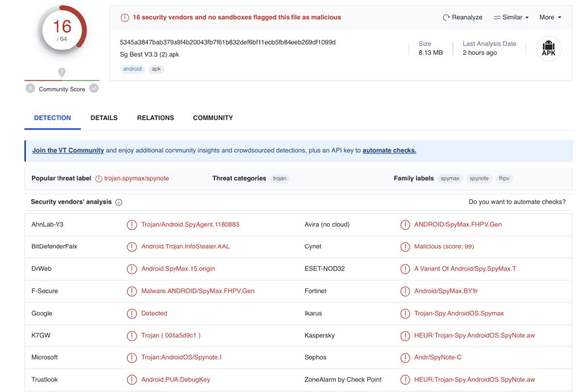Select the android tag chip
This screenshot has width=582, height=392.
pos(132,69)
